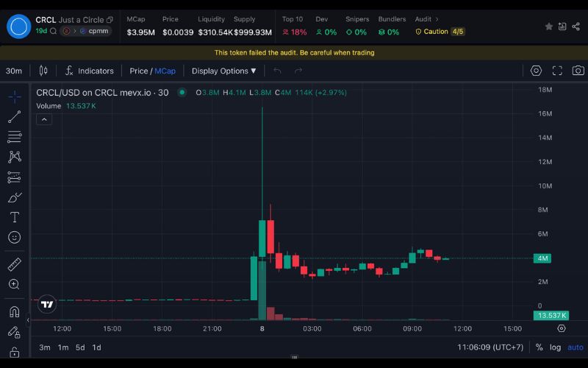The width and height of the screenshot is (588, 368).
Task: Open the TradingView logo link
Action: pos(47,304)
